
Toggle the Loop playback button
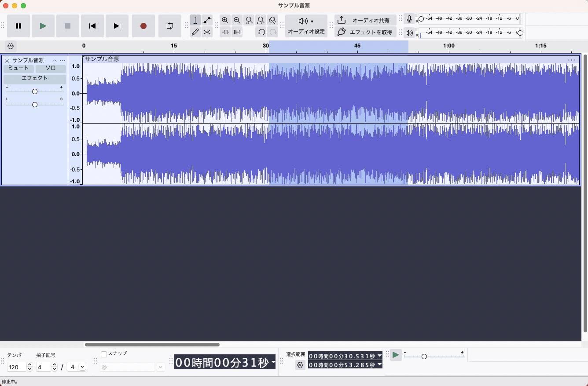169,26
